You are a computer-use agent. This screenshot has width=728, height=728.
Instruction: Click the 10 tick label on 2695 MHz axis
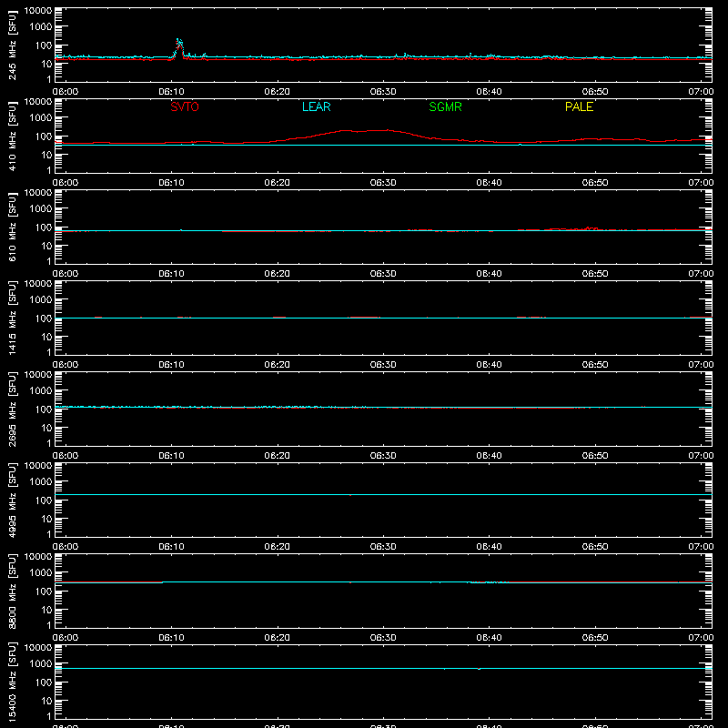(x=46, y=428)
